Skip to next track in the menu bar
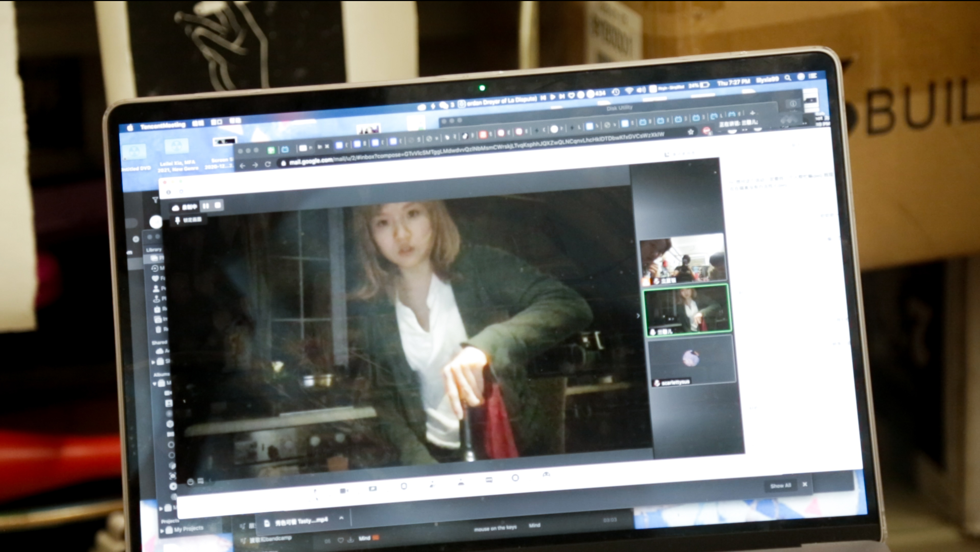 562,96
